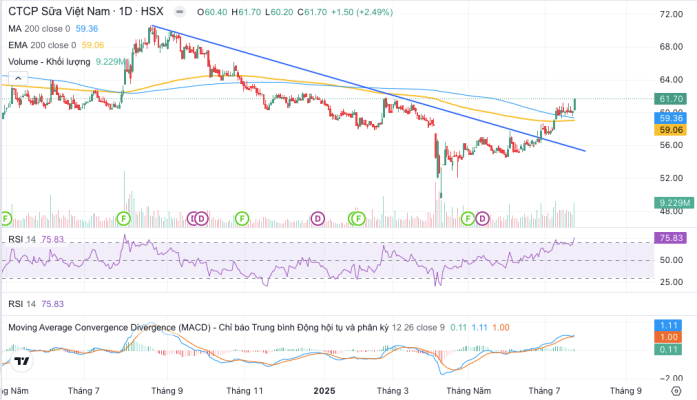
Task: Open the F marker between 2025 and Tháng 3
Action: 359,219
